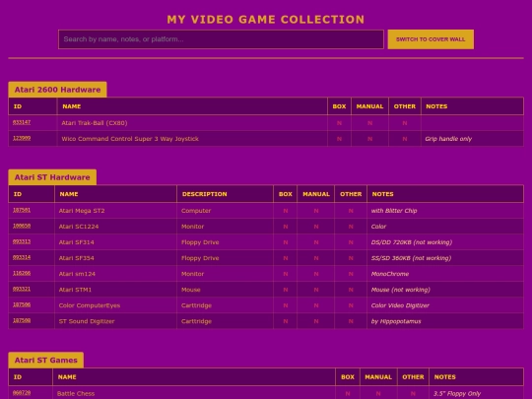Click the 'DS/DD 720KB (not working)' note

(x=412, y=242)
